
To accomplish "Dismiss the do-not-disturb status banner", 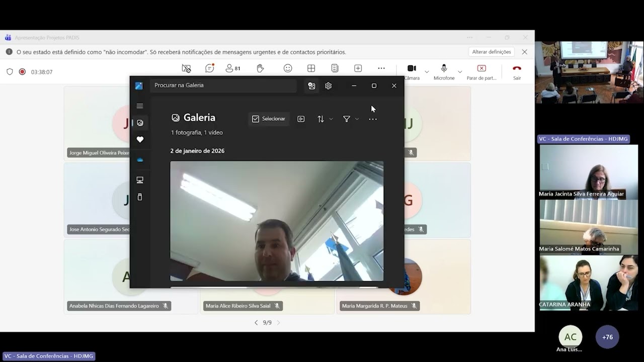I will [x=524, y=52].
